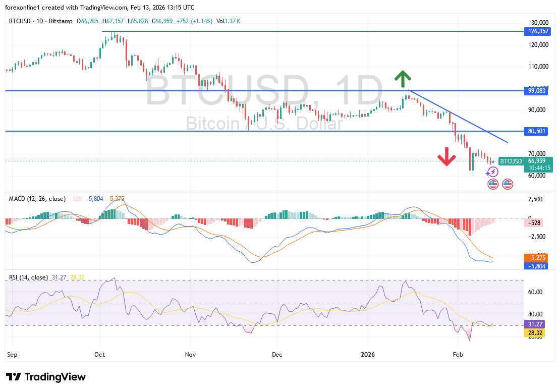Open the BTCUSD 1D Bitstamp symbol legend
The width and height of the screenshot is (560, 392).
(x=40, y=21)
